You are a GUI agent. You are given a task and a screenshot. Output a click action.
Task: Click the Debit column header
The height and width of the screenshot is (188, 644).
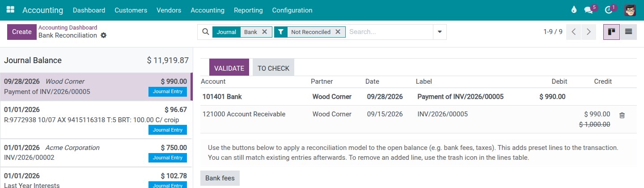[559, 81]
